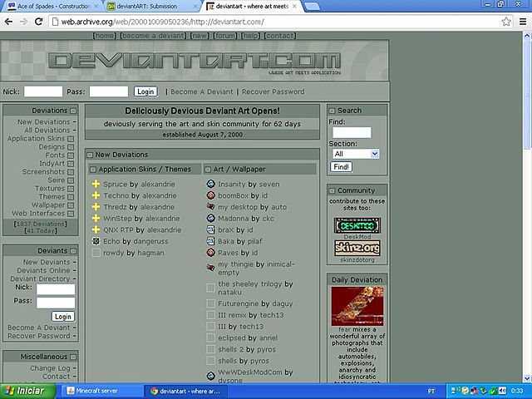Bookmark page with the star icon
This screenshot has width=532, height=399.
pyautogui.click(x=506, y=22)
